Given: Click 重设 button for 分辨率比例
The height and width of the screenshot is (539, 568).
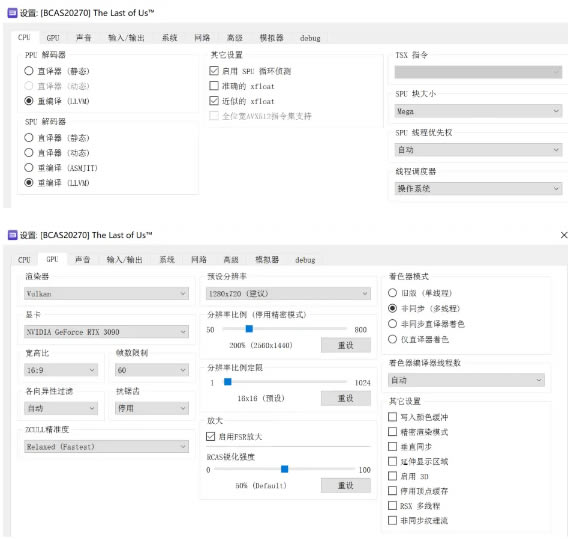Looking at the screenshot, I should tap(346, 345).
